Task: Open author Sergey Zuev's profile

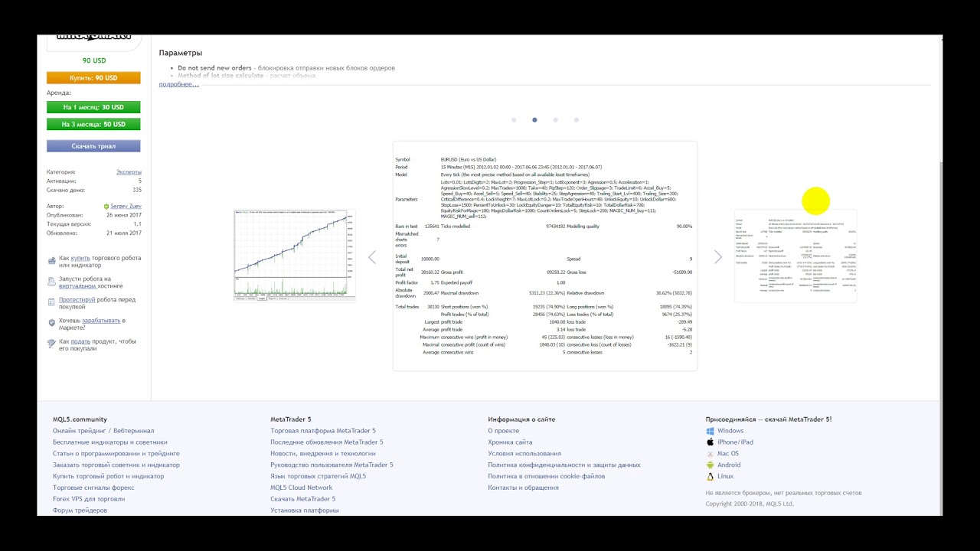Action: coord(126,206)
